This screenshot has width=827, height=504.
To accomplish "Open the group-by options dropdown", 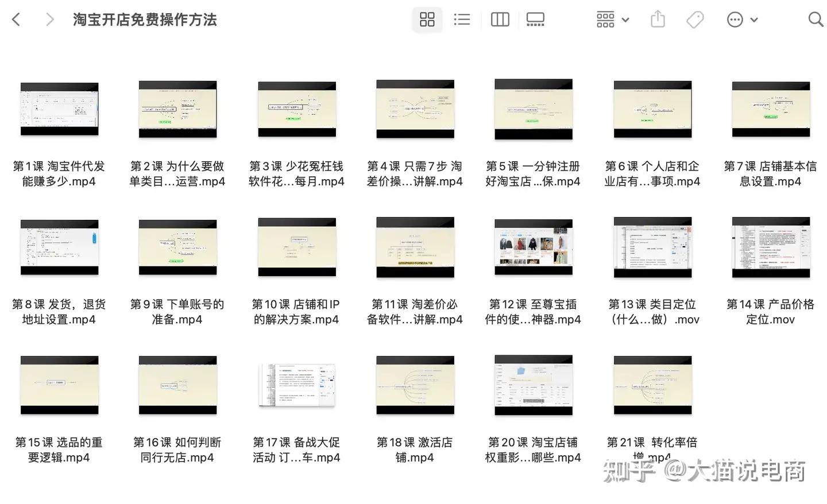I will pyautogui.click(x=612, y=20).
